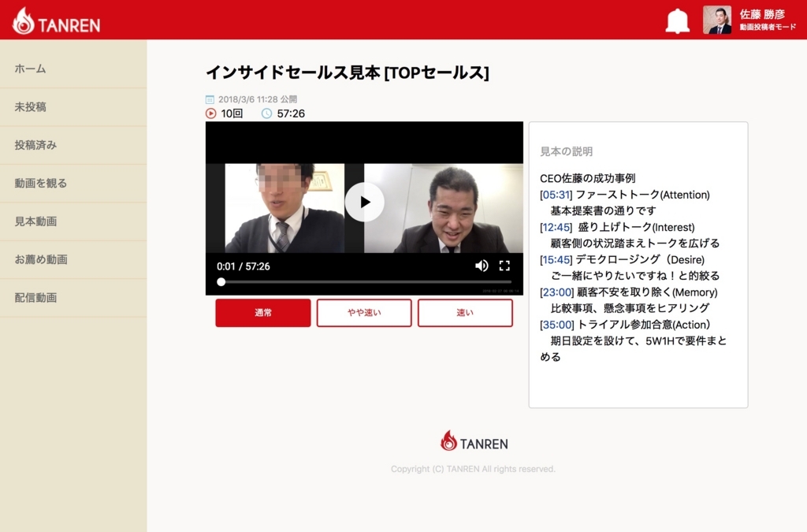Click the CEO佐藤の成功事例 line
The height and width of the screenshot is (532, 807).
click(x=587, y=179)
